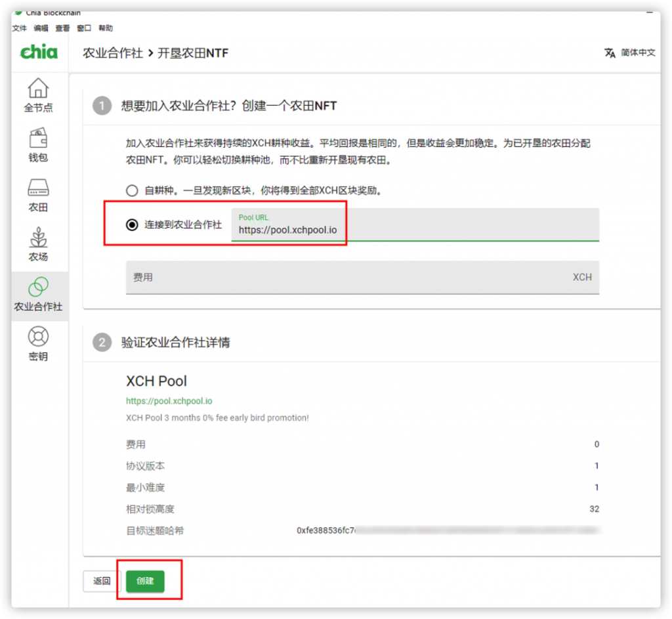Click the 最小难度 label
The width and height of the screenshot is (672, 619).
click(145, 488)
